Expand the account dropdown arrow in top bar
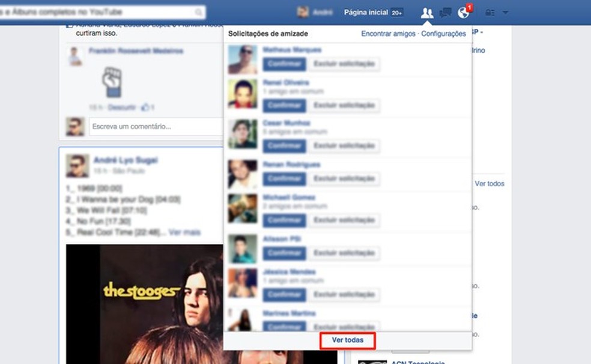 [506, 13]
